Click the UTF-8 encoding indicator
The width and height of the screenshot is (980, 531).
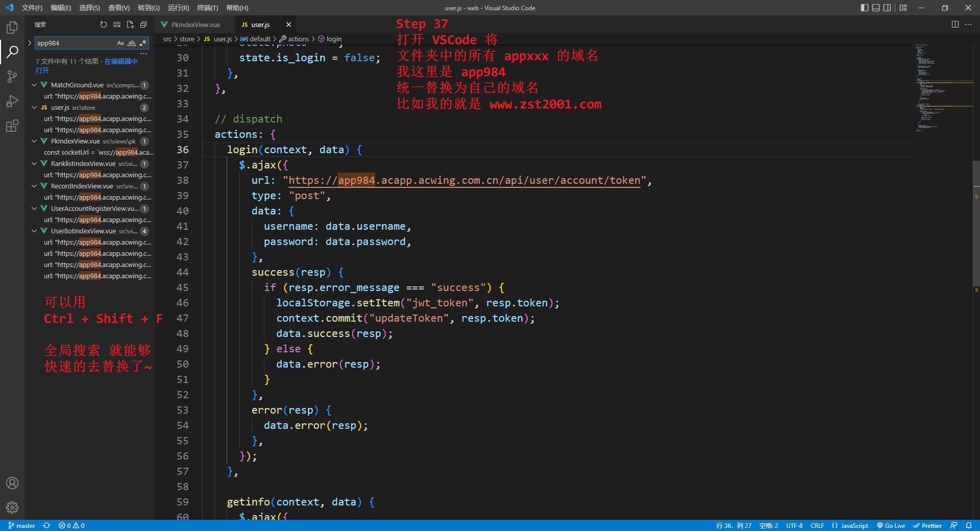[794, 525]
